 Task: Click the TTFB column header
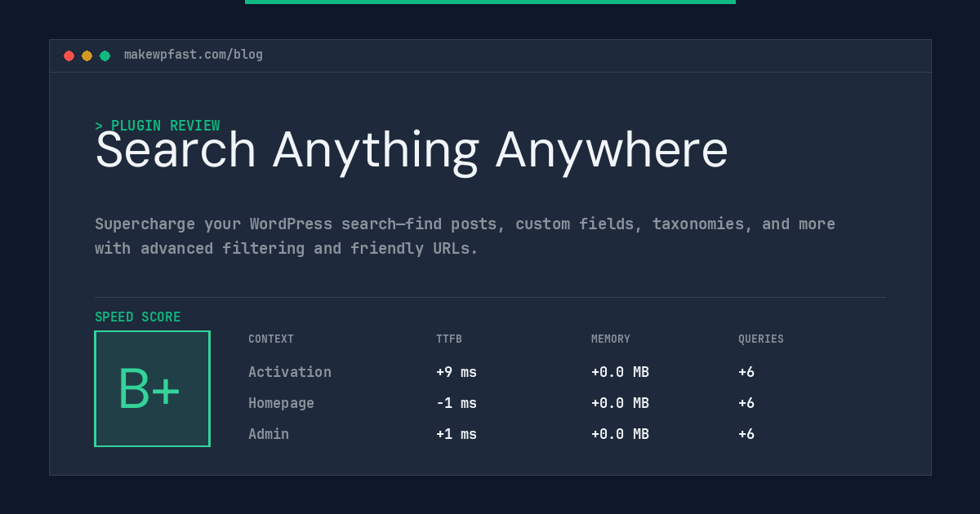pyautogui.click(x=449, y=339)
